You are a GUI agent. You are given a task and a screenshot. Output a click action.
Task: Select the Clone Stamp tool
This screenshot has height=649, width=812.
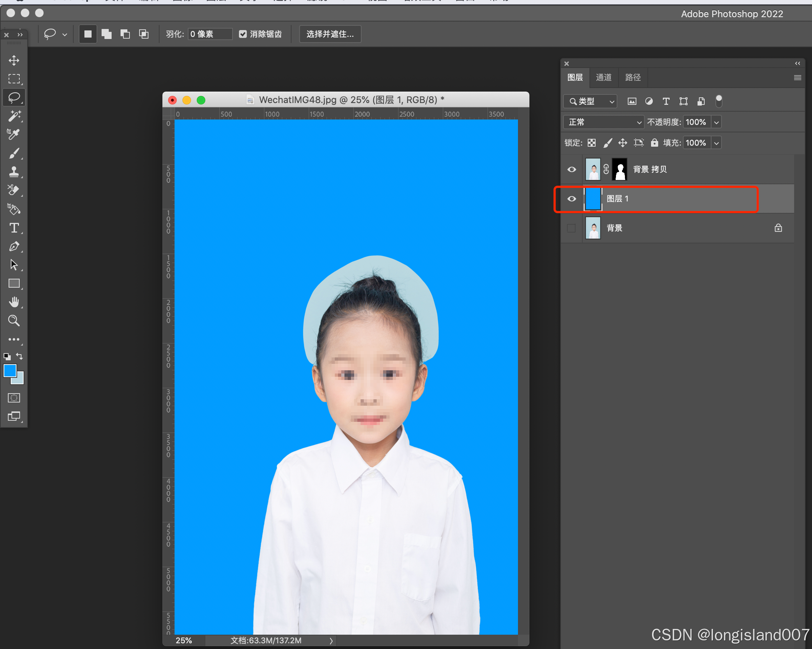[14, 172]
